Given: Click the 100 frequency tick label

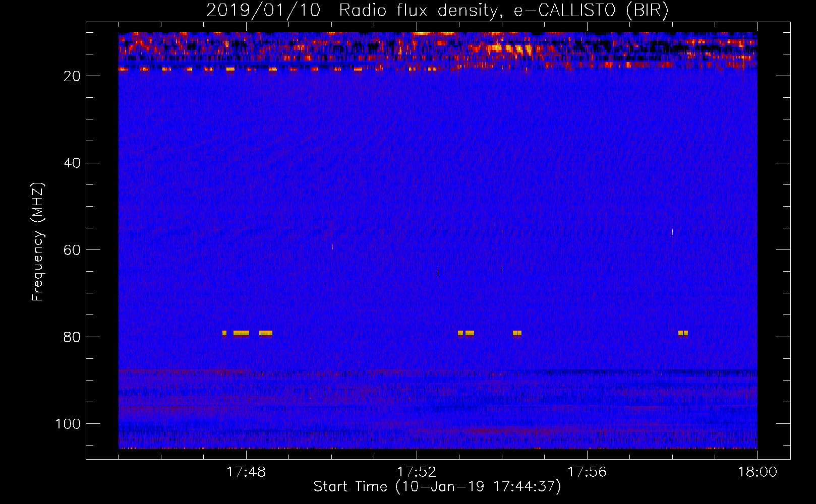Looking at the screenshot, I should click(68, 424).
